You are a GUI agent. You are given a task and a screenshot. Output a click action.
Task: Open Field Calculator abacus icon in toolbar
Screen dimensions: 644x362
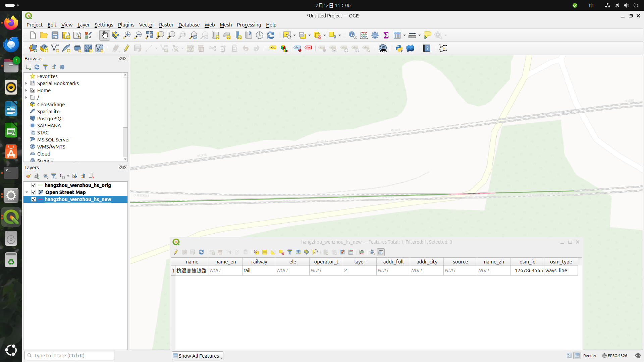(x=364, y=35)
